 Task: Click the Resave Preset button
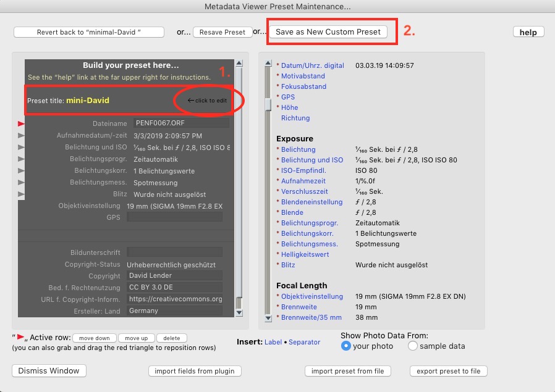pos(222,32)
